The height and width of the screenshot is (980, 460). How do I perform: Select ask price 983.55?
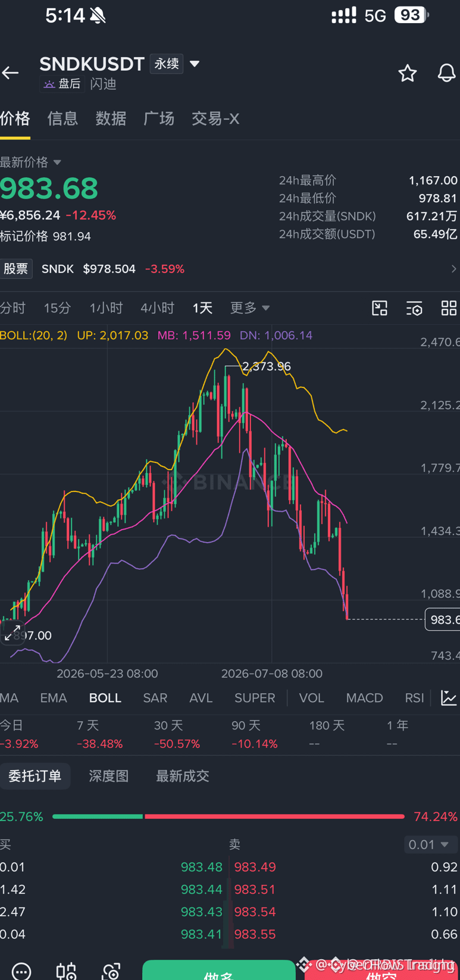click(255, 934)
